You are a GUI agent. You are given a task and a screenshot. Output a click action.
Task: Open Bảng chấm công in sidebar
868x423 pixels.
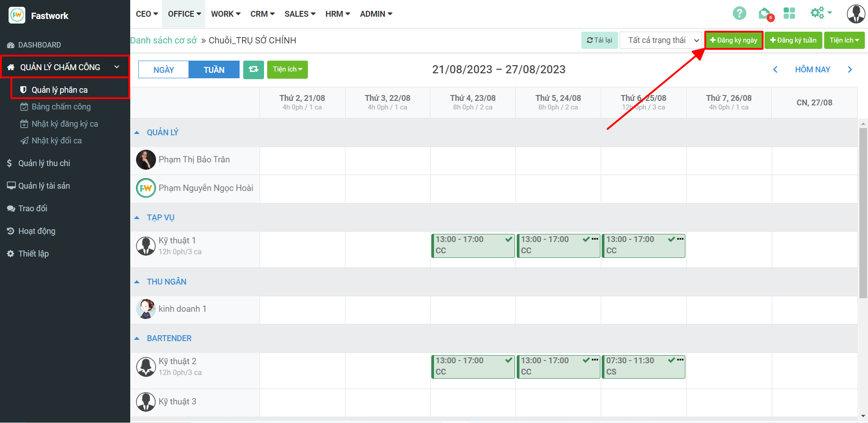point(61,107)
